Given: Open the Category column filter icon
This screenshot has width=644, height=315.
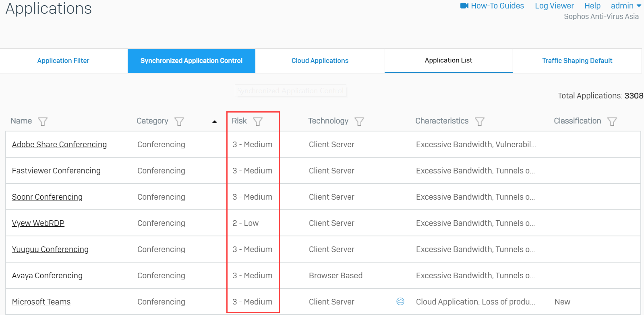Looking at the screenshot, I should [x=179, y=121].
